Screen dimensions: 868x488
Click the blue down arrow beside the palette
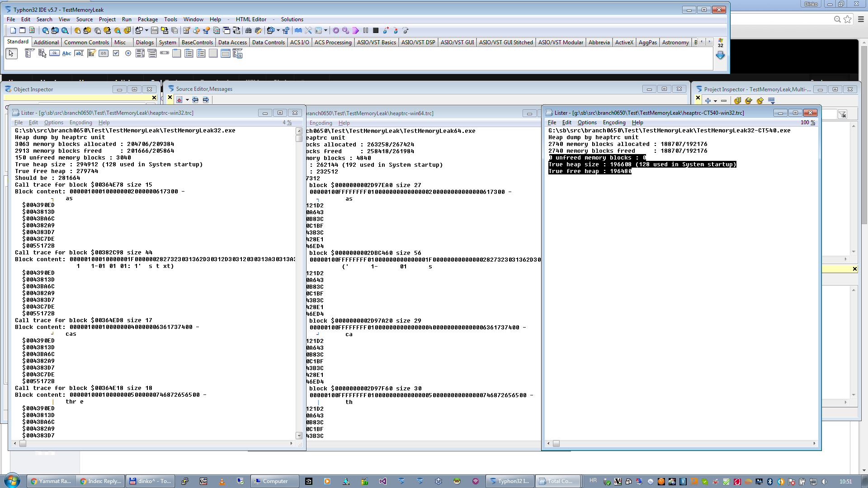click(x=721, y=55)
